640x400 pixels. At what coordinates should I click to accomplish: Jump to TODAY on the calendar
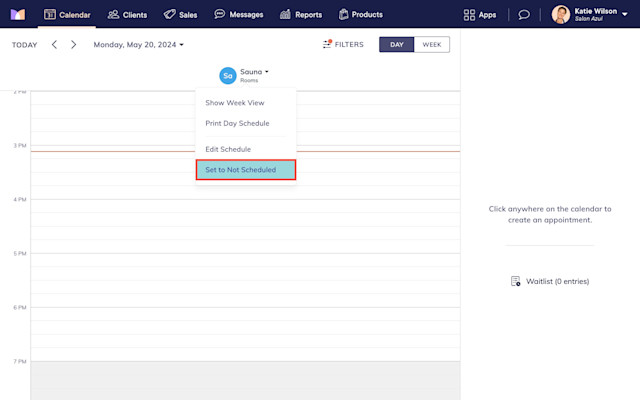coord(24,45)
